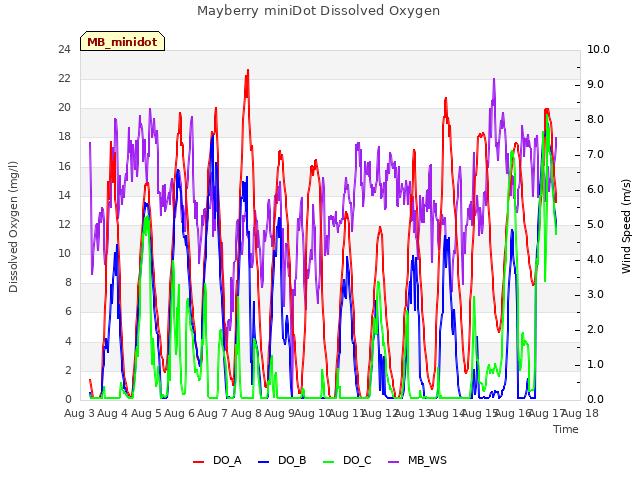
Task: Click the 14 value on left axis
Action: tap(64, 195)
